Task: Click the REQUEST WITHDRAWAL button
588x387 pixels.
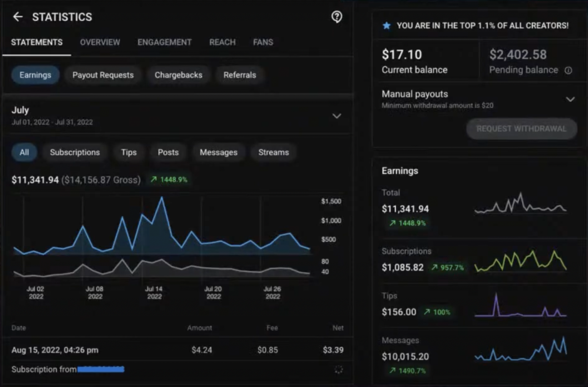Action: pyautogui.click(x=521, y=129)
